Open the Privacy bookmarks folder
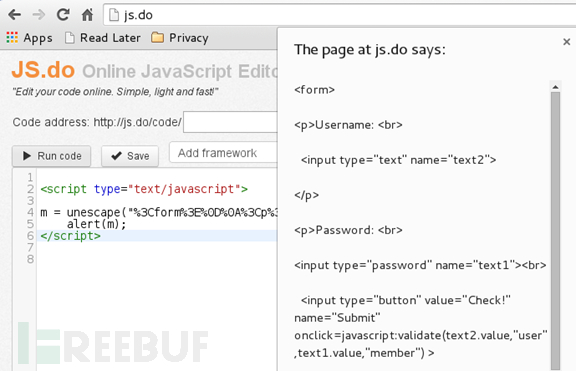Viewport: 576px width, 371px height. tap(180, 38)
